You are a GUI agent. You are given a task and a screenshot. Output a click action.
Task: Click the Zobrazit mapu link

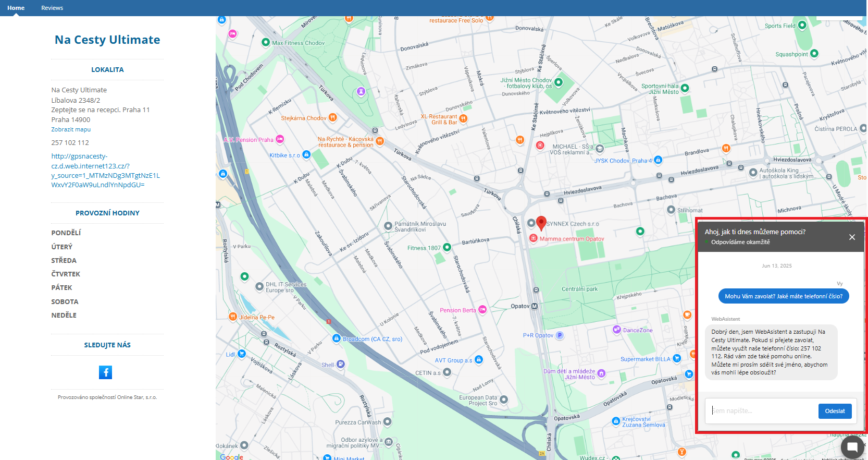pos(71,129)
